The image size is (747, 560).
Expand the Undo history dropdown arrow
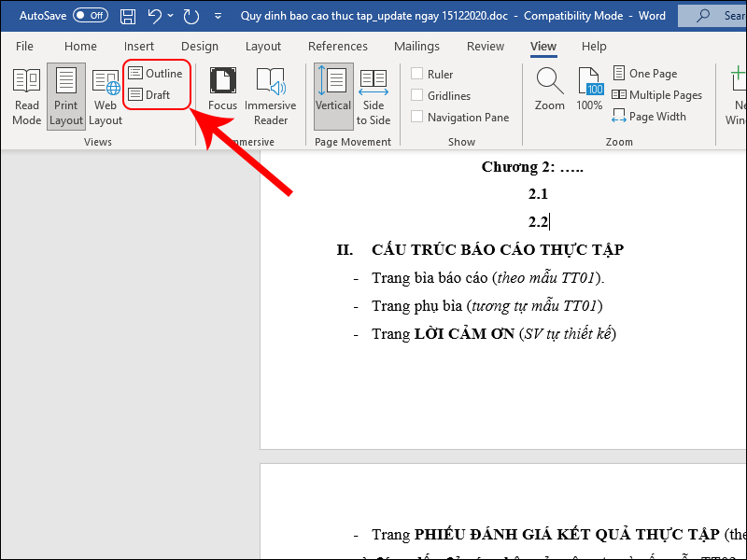click(172, 16)
